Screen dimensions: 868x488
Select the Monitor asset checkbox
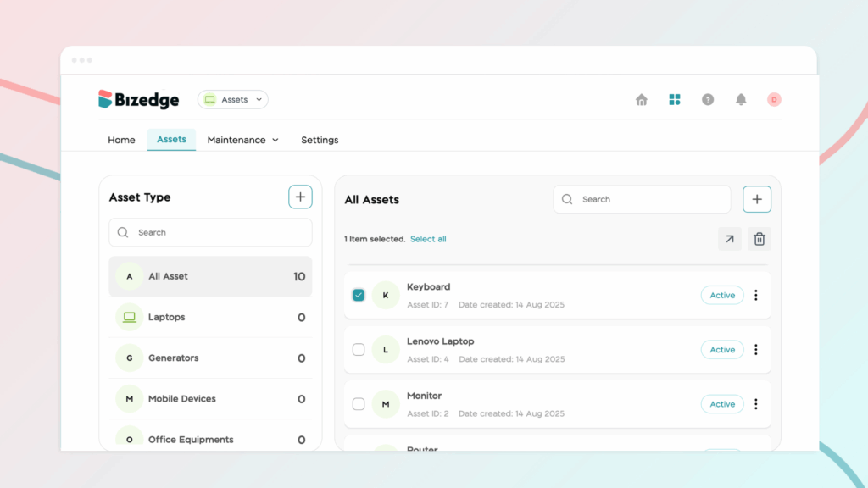[359, 404]
